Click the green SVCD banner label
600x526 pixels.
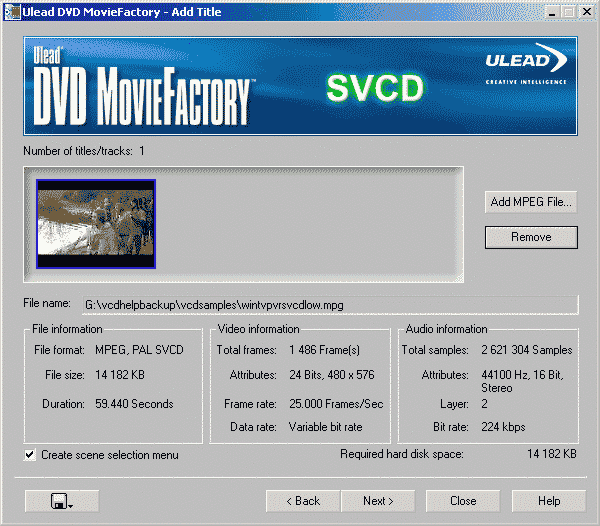coord(375,88)
